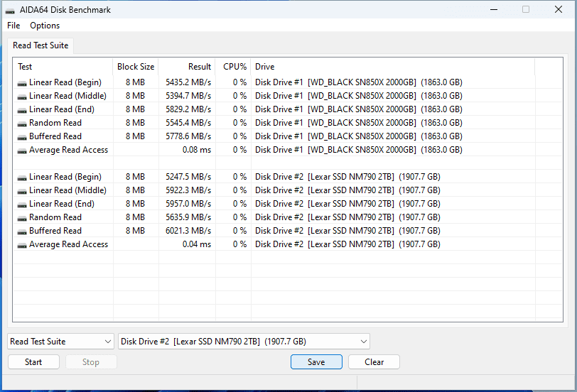The width and height of the screenshot is (577, 392).
Task: Select the 5545.4 MB/s result value
Action: pyautogui.click(x=188, y=123)
